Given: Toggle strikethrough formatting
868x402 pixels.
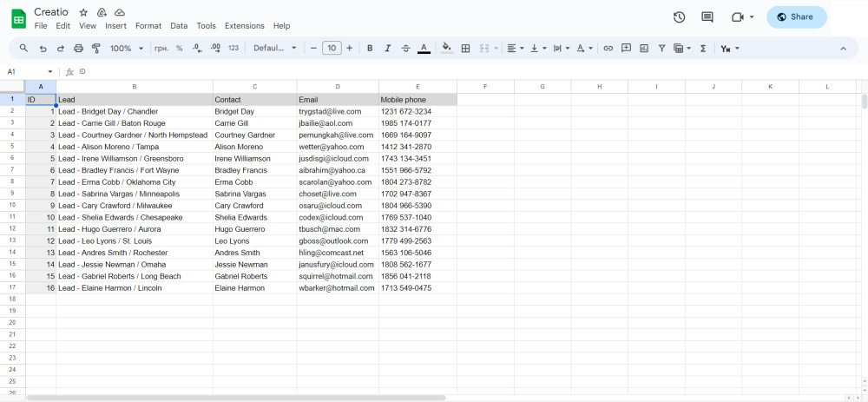Looking at the screenshot, I should pos(405,49).
